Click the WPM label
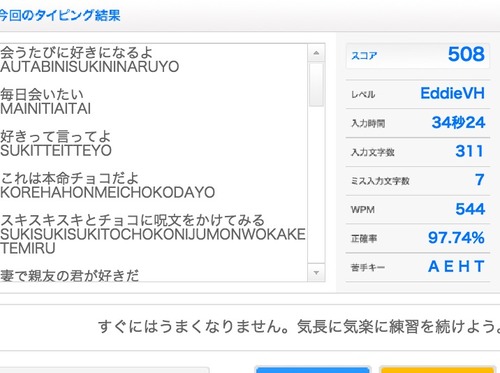The height and width of the screenshot is (373, 500). [363, 210]
